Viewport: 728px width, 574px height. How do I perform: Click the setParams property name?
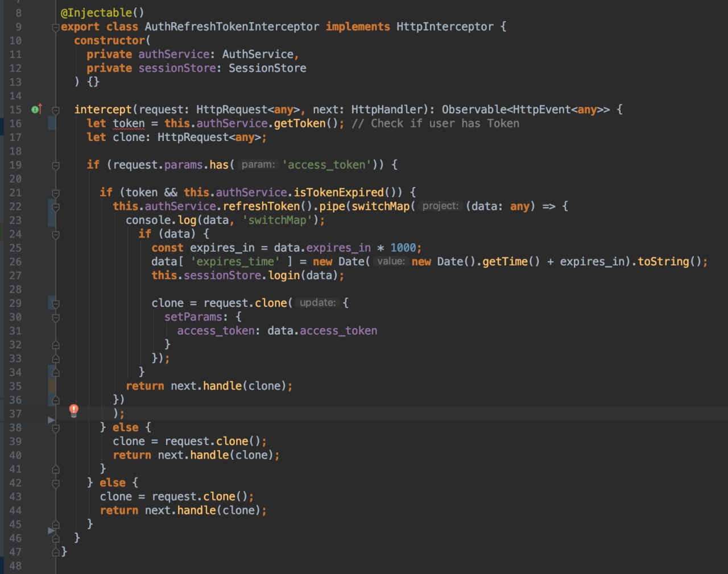pyautogui.click(x=193, y=317)
